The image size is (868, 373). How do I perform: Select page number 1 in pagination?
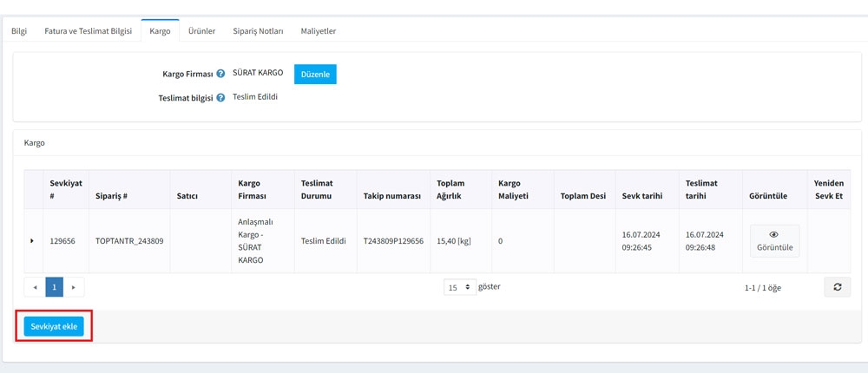point(54,287)
